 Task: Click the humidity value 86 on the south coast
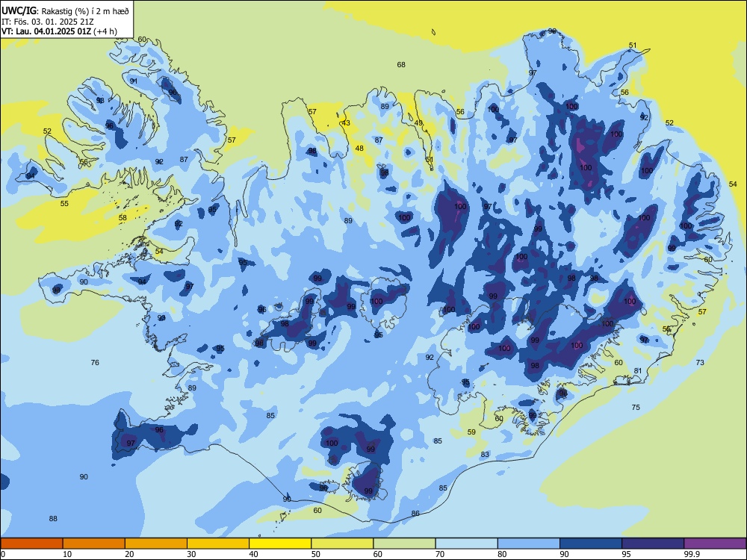coord(415,514)
